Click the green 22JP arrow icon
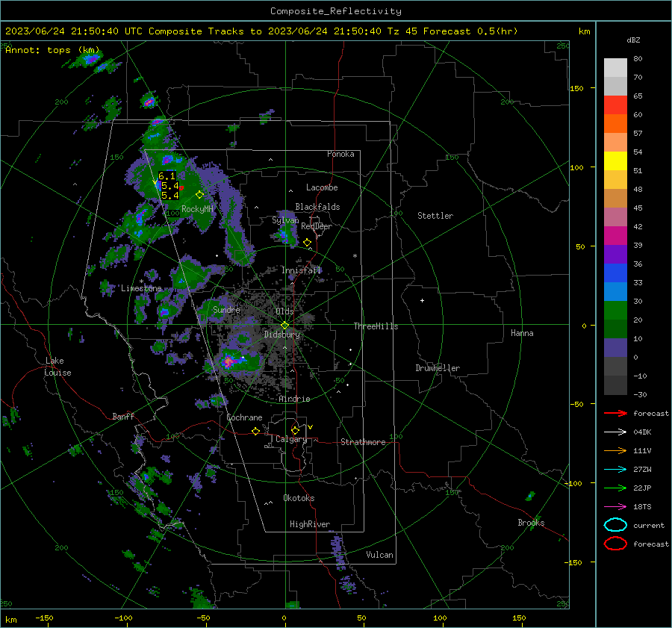This screenshot has width=672, height=628. coord(615,488)
